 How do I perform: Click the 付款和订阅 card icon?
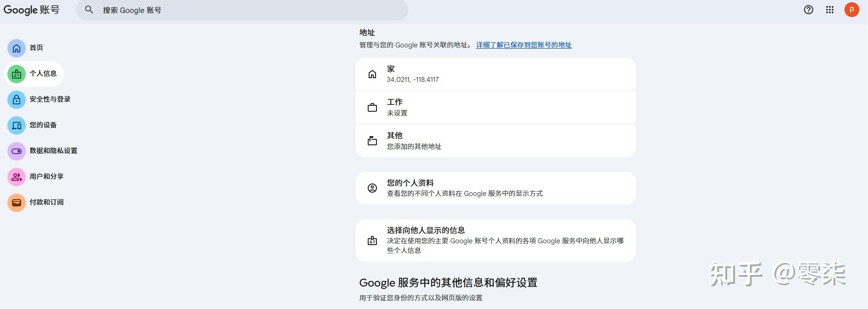(x=17, y=202)
